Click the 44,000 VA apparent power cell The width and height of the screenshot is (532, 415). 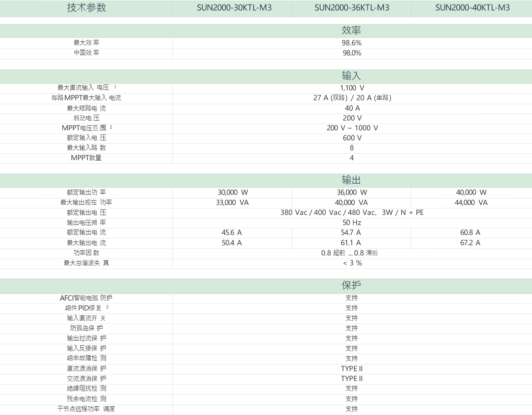(471, 202)
